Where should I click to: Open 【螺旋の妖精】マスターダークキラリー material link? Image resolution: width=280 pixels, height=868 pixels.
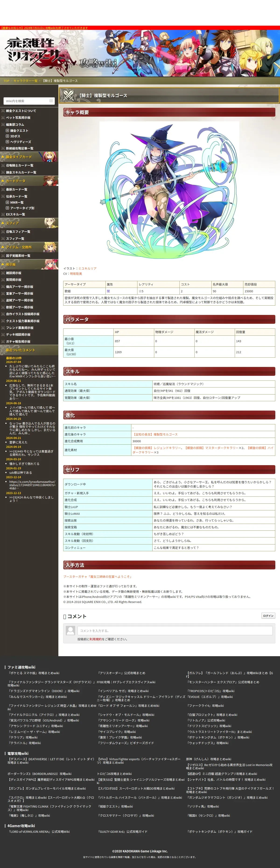coord(211,448)
